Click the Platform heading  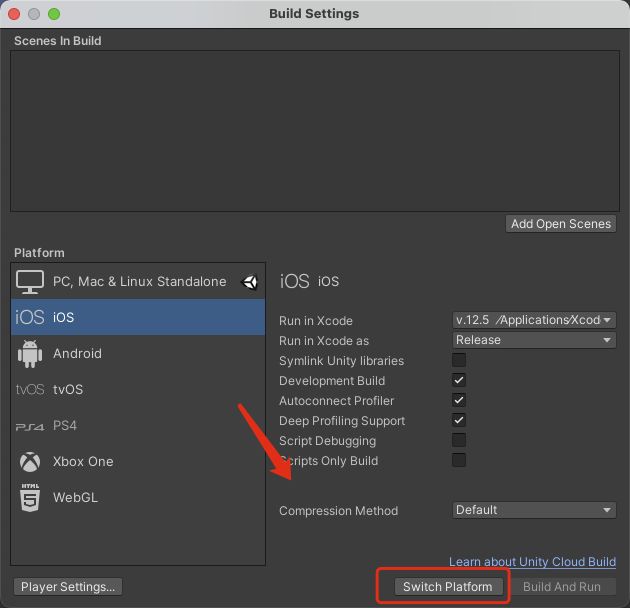coord(39,253)
